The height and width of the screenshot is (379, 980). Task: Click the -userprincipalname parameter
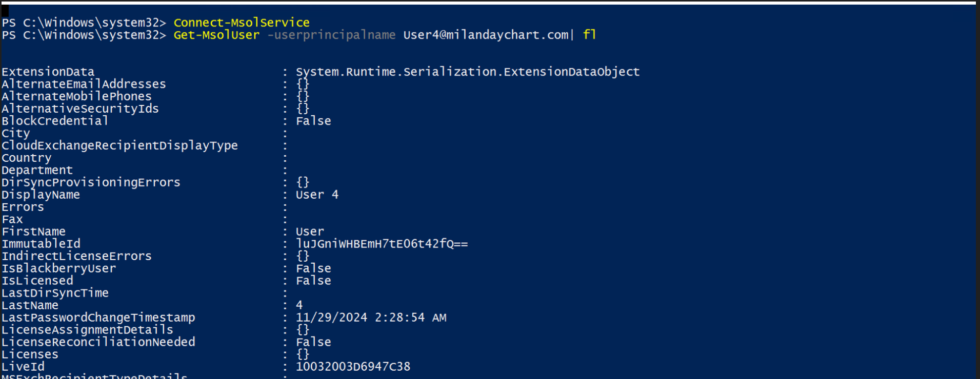coord(331,35)
